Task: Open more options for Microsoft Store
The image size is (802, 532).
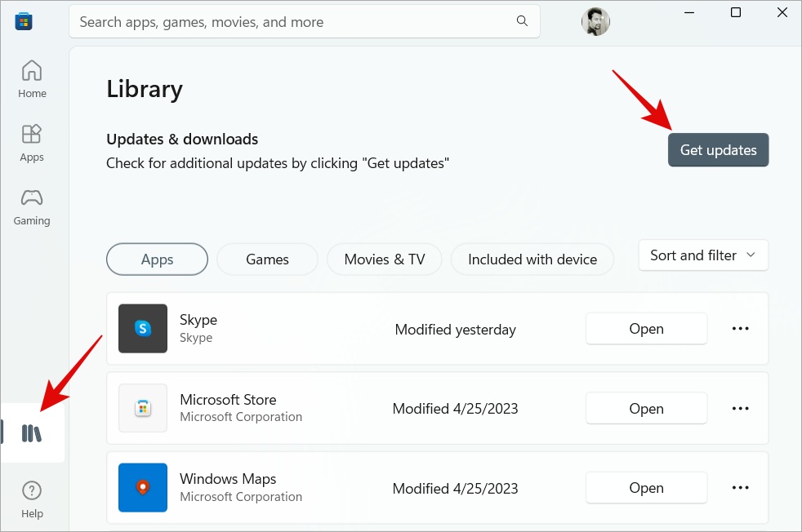Action: click(x=740, y=408)
